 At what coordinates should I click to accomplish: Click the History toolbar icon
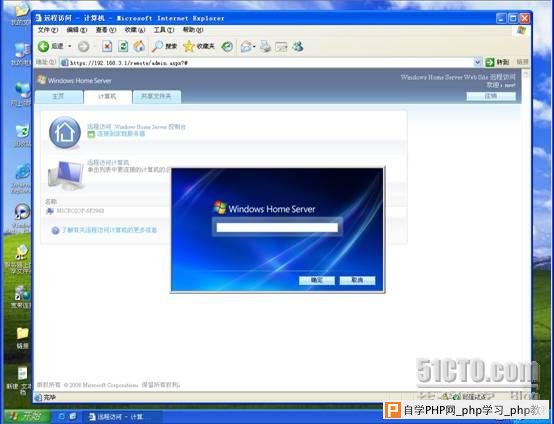[x=227, y=46]
